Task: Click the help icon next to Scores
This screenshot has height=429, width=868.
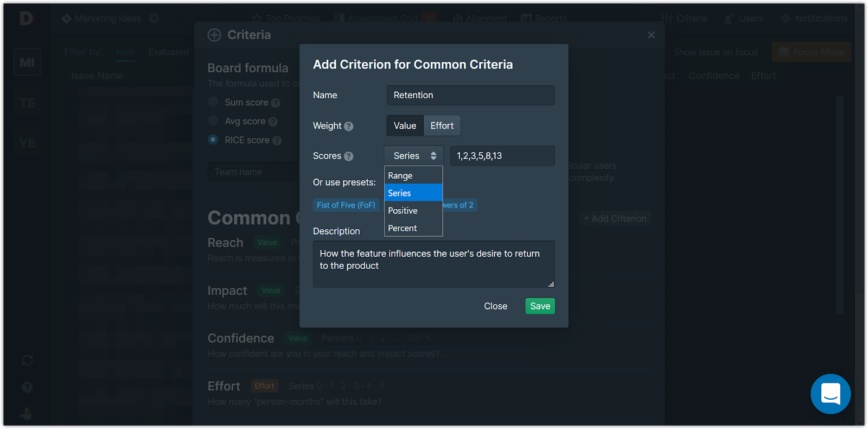Action: 349,156
